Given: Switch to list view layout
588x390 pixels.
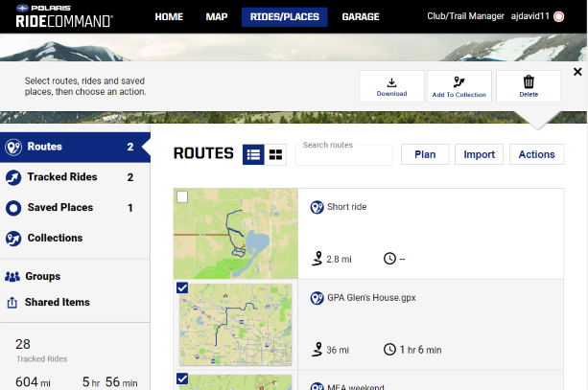Looking at the screenshot, I should point(254,154).
